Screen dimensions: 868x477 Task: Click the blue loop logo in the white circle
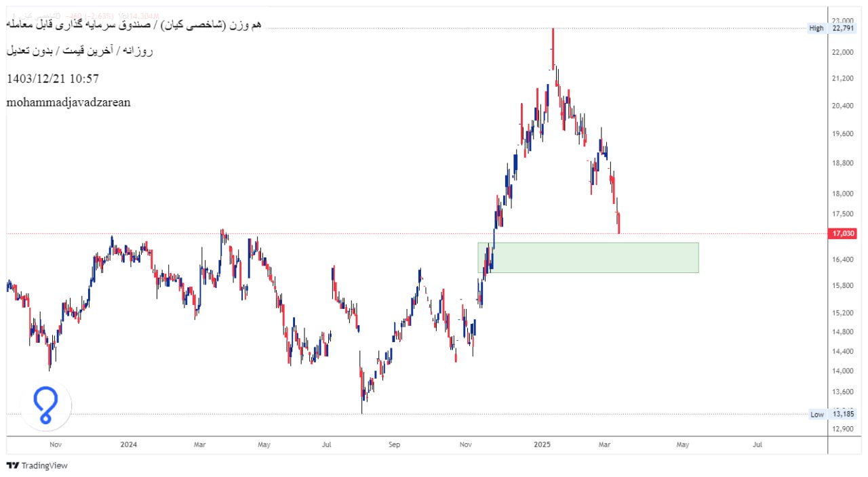click(45, 406)
